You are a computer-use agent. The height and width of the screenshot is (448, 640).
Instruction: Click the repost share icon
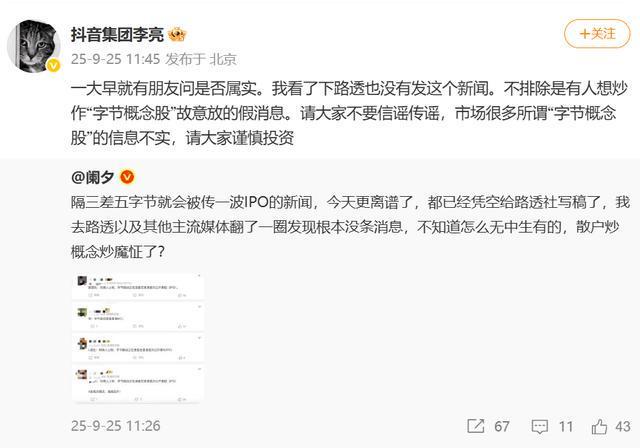476,426
